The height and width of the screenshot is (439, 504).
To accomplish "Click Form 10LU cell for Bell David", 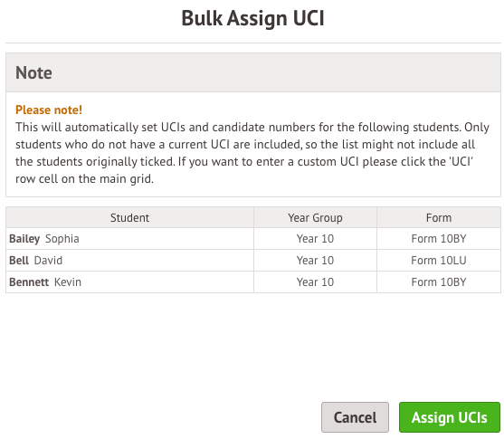I will 439,261.
